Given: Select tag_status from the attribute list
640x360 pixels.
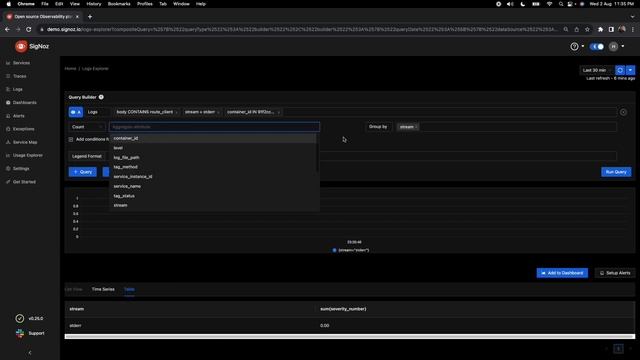Looking at the screenshot, I should [212, 196].
